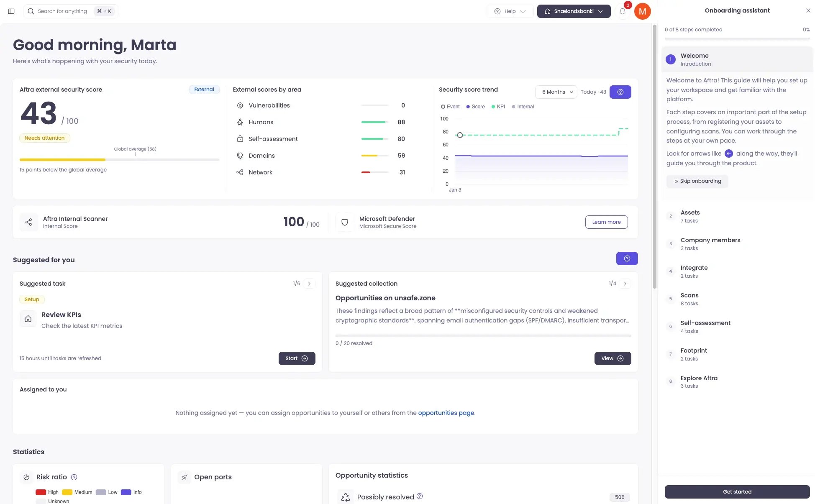Click the Possibly resolved info icon
Viewport: 815px width, 504px height.
point(420,496)
